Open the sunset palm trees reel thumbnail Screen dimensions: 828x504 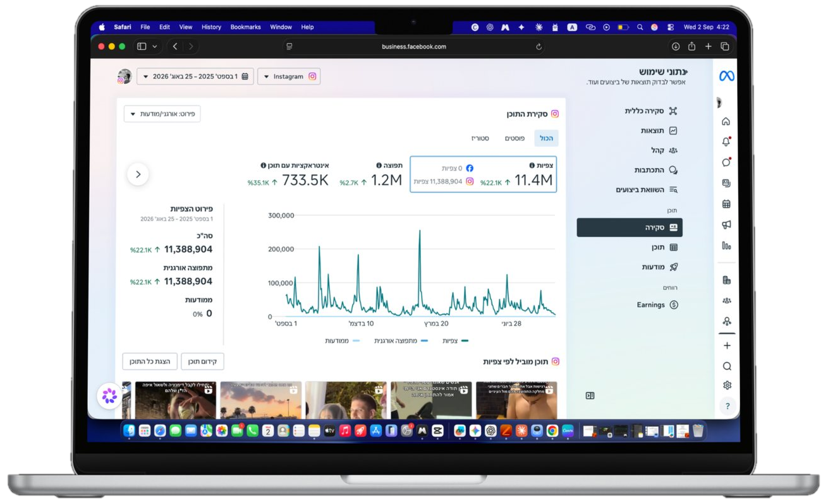[261, 400]
